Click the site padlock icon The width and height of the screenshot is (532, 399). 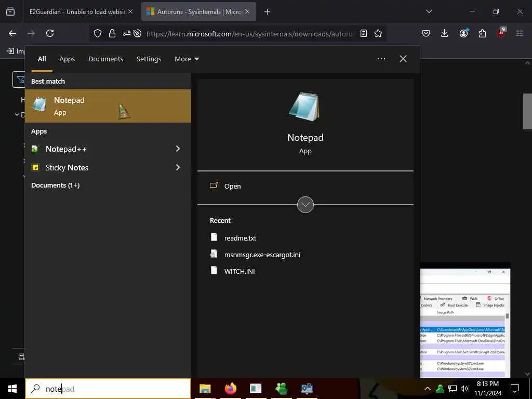(x=112, y=33)
